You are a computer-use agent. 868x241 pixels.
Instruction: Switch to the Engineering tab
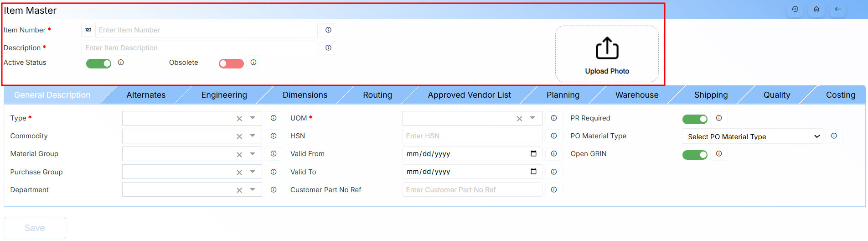224,95
